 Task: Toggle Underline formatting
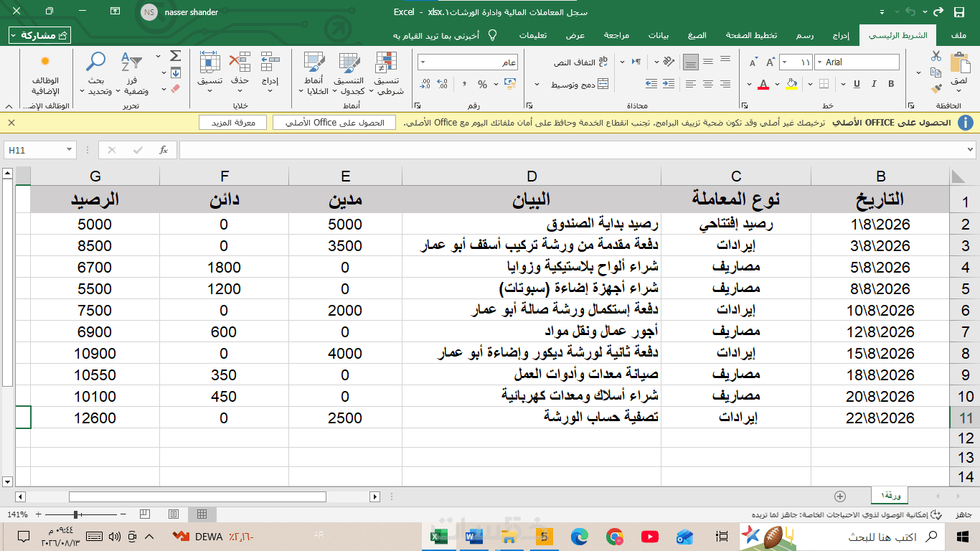[856, 84]
